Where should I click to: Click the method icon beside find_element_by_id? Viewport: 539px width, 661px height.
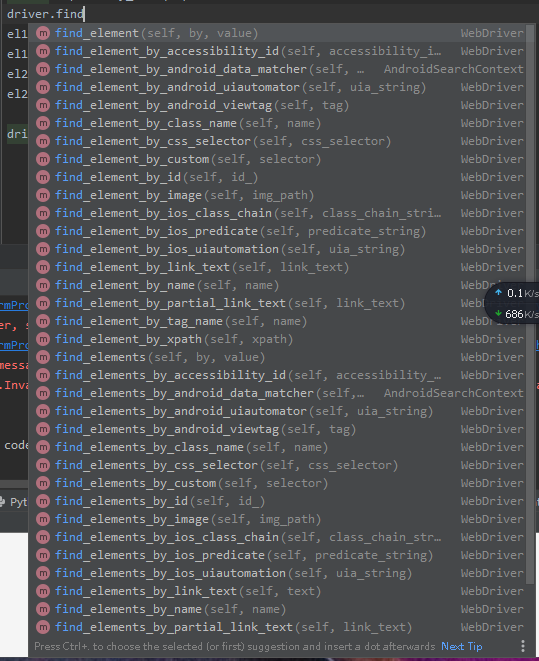[43, 177]
